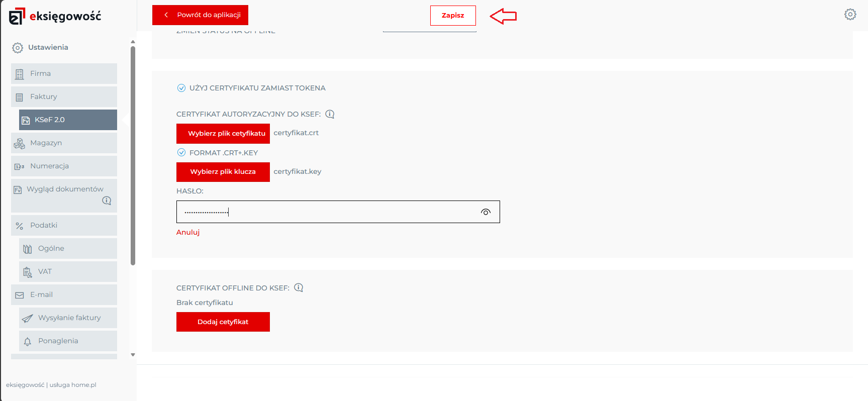
Task: Toggle the Format .CRT+.KEY checkbox
Action: click(181, 153)
